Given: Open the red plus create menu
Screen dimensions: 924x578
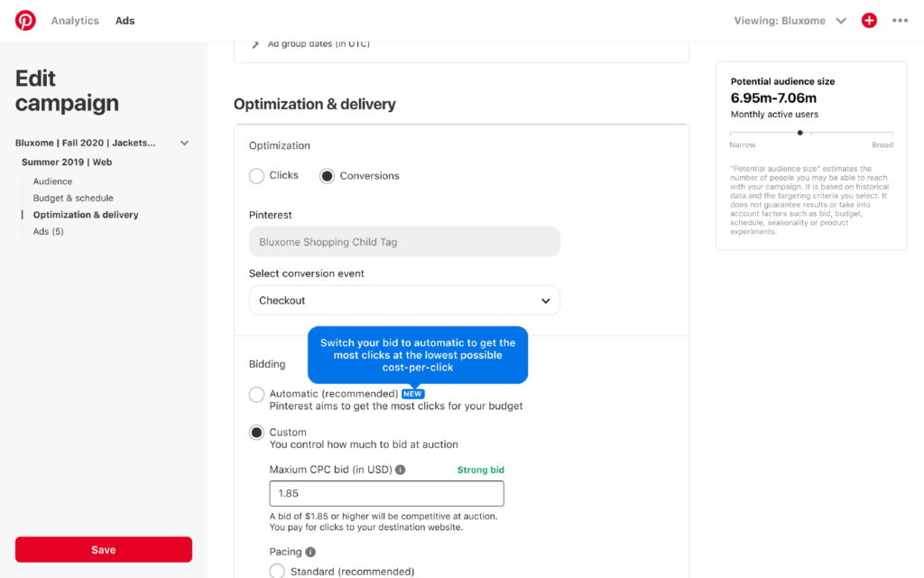Looking at the screenshot, I should pos(869,20).
